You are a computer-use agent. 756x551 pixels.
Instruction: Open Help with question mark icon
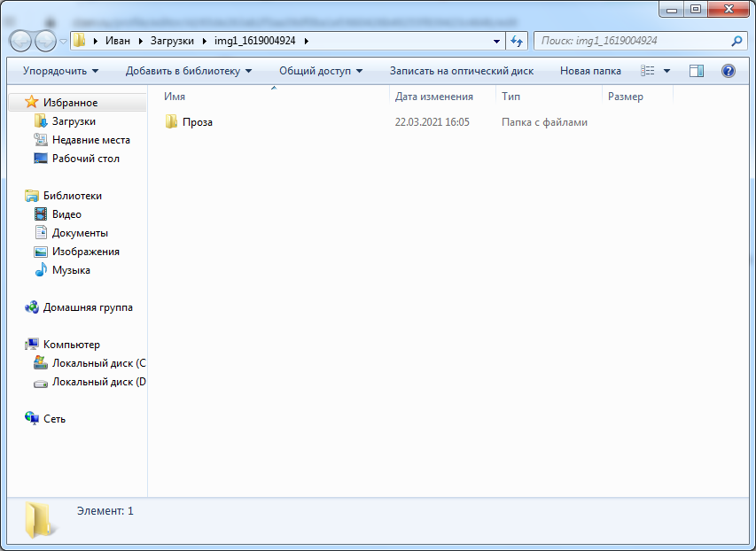pyautogui.click(x=728, y=72)
